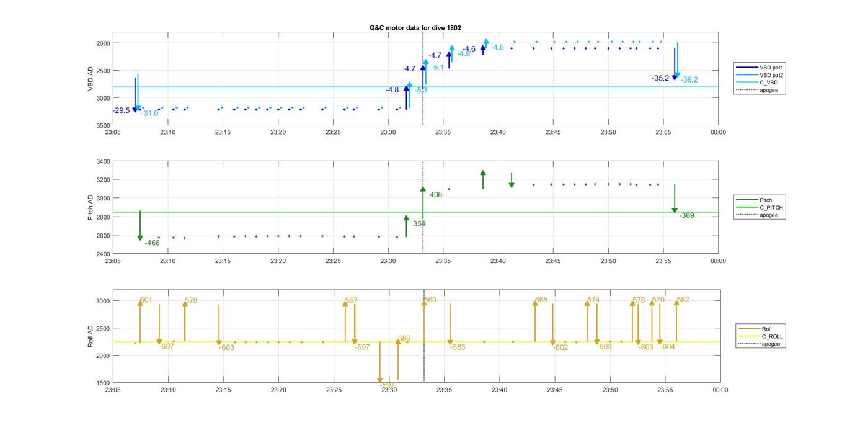Click the '1500' tick on the Roll axis
This screenshot has width=868, height=430.
pos(102,383)
